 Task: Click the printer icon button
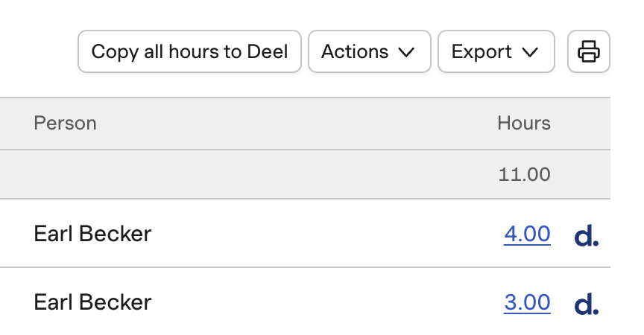[589, 51]
